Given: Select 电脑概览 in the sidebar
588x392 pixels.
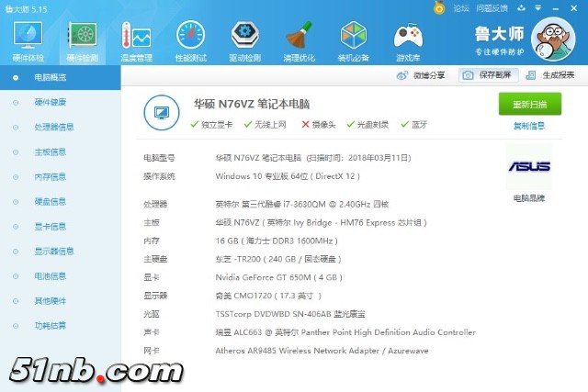Looking at the screenshot, I should pyautogui.click(x=50, y=77).
